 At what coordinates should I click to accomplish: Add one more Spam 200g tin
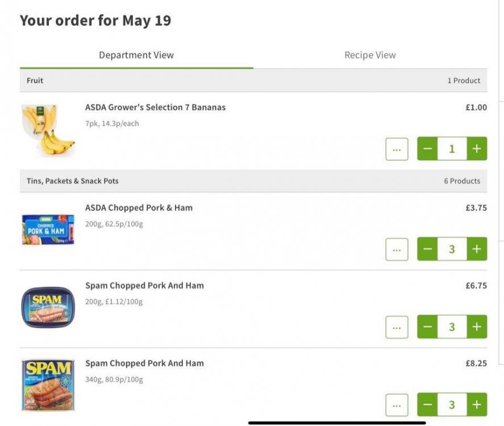[477, 327]
